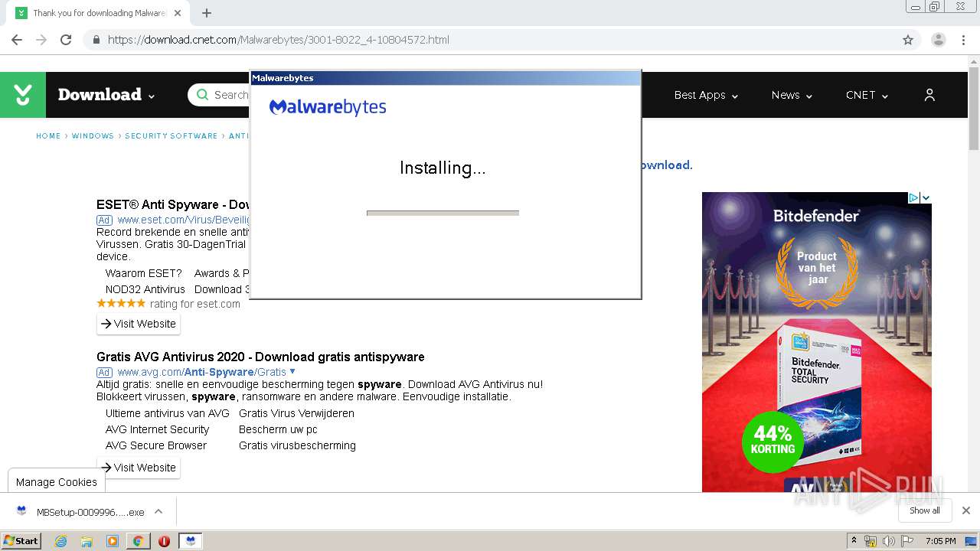
Task: Open ESET Anti Spyware ad title
Action: pos(173,204)
